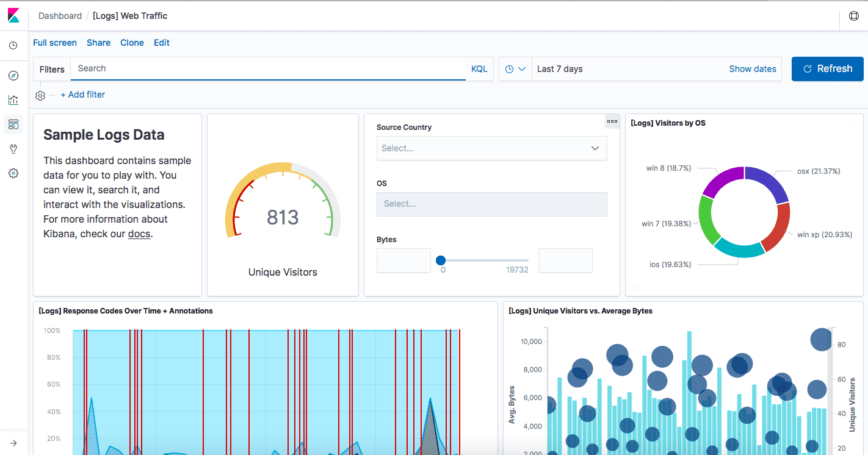868x455 pixels.
Task: Expand Source Country select dropdown
Action: (x=491, y=148)
